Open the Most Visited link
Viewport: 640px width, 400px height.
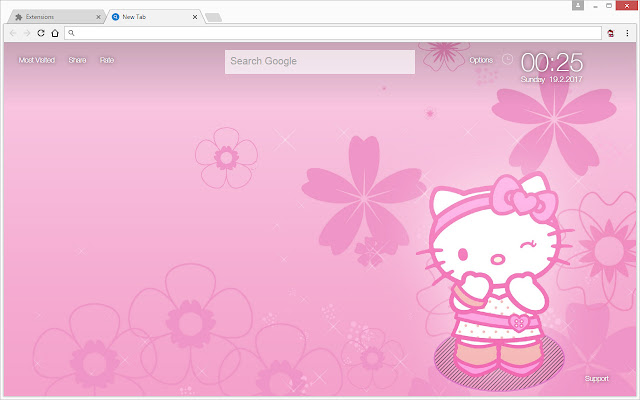click(x=37, y=60)
